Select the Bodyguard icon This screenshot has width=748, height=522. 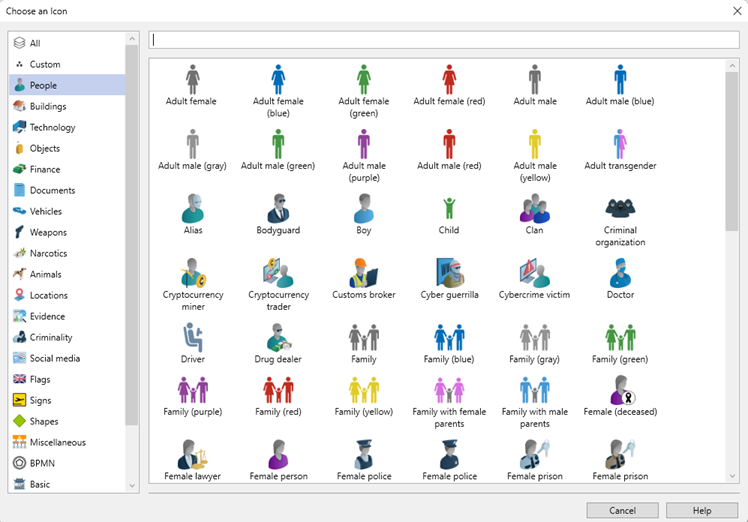tap(278, 210)
